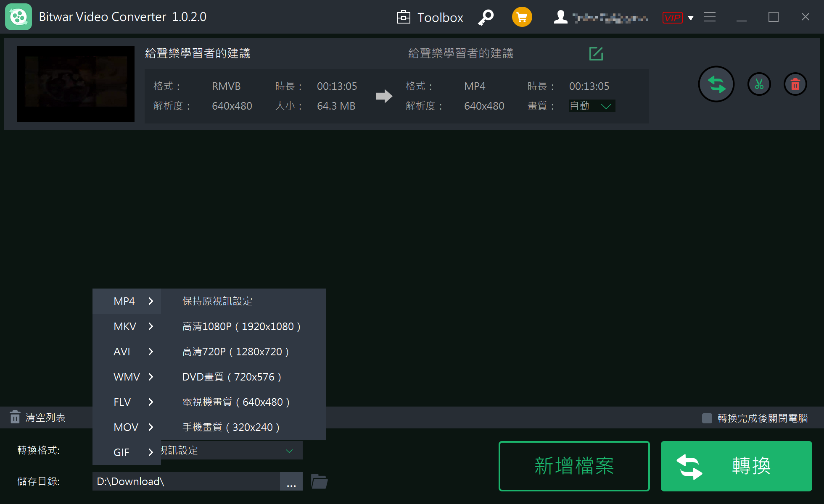
Task: Click the key activation icon
Action: click(486, 17)
